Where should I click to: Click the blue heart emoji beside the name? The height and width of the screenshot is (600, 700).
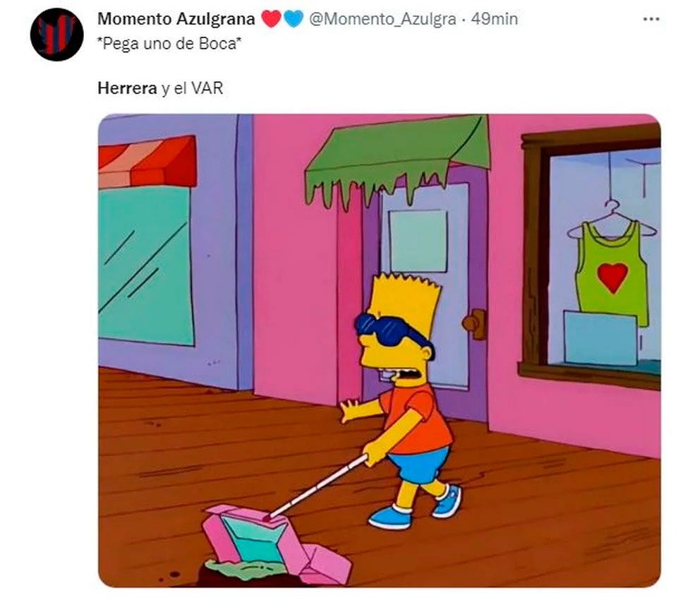(x=294, y=19)
